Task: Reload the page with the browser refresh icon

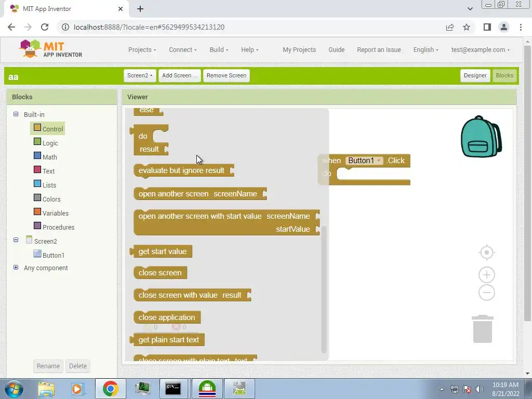Action: [x=45, y=27]
